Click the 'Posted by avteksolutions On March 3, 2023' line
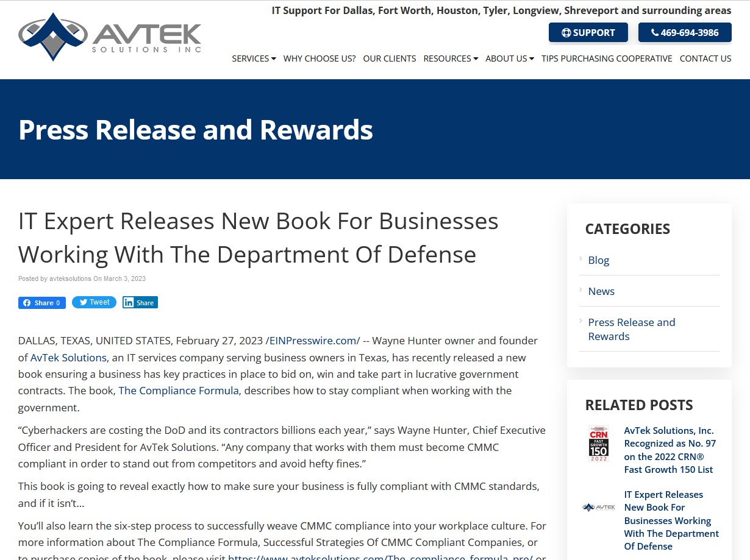Image resolution: width=750 pixels, height=560 pixels. coord(82,278)
